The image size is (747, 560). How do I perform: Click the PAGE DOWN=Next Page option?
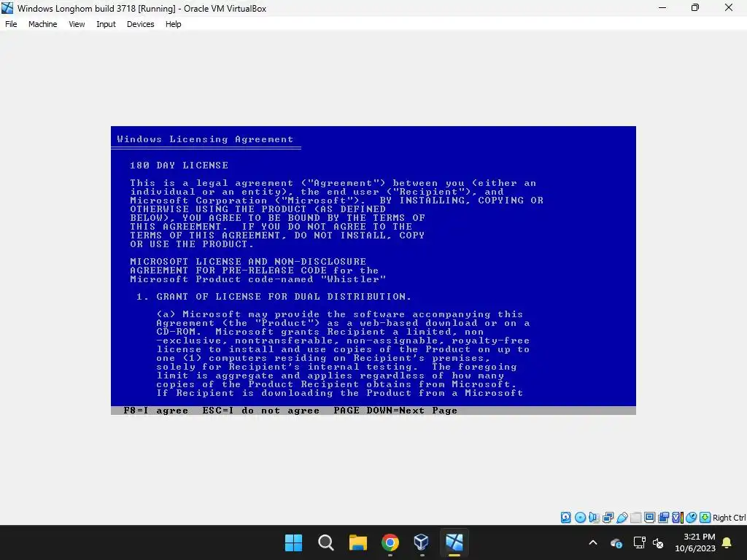coord(395,411)
